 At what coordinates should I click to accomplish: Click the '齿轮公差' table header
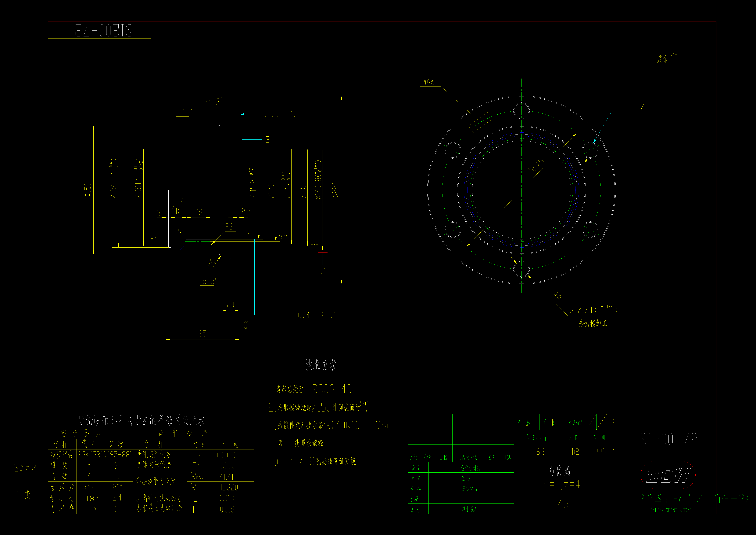[x=183, y=433]
